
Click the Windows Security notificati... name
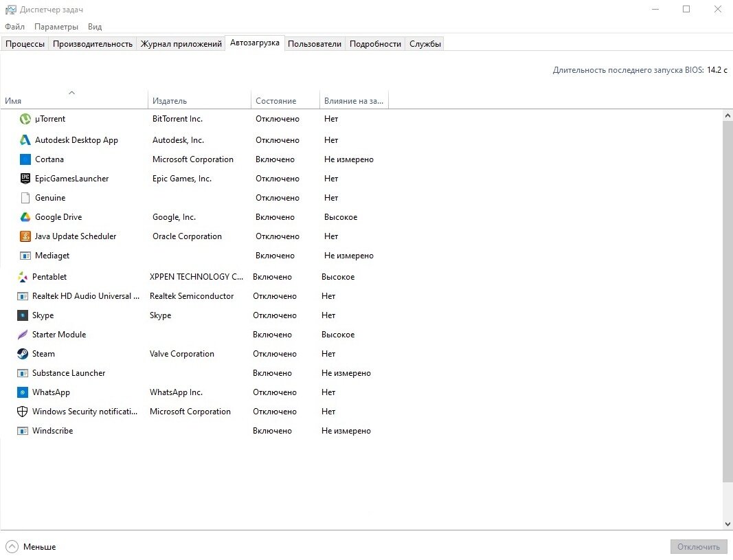pyautogui.click(x=84, y=412)
